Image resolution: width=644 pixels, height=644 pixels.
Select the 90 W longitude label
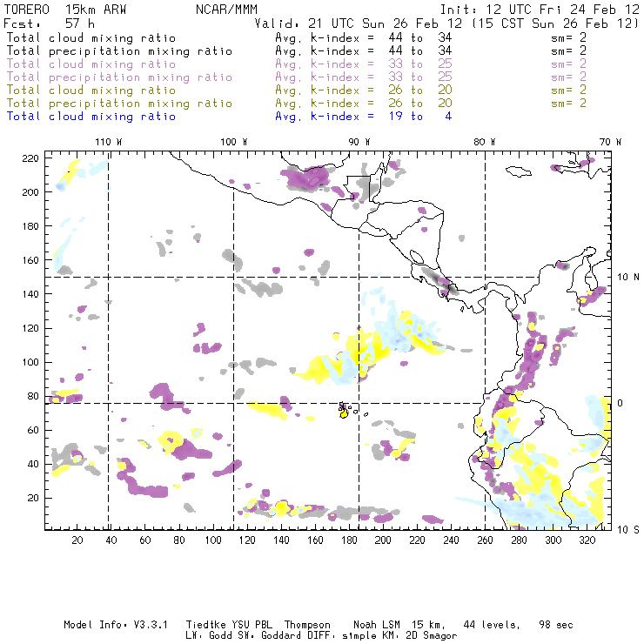(x=359, y=141)
